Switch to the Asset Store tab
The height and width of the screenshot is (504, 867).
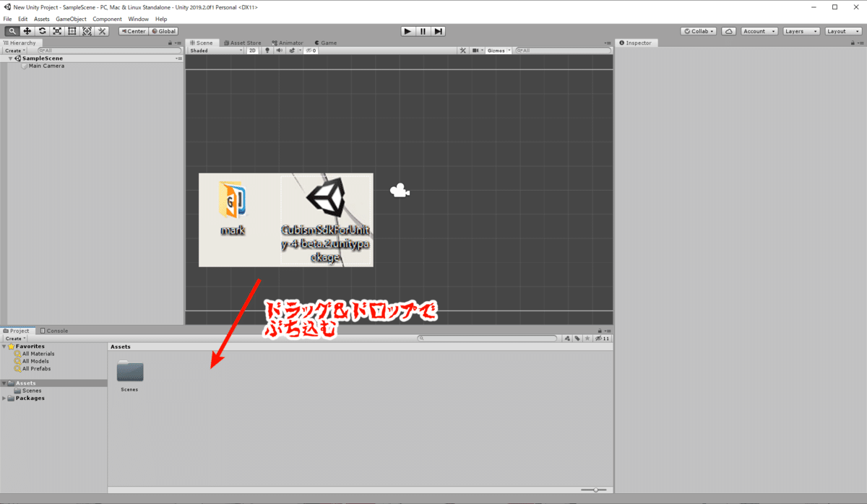[x=243, y=43]
